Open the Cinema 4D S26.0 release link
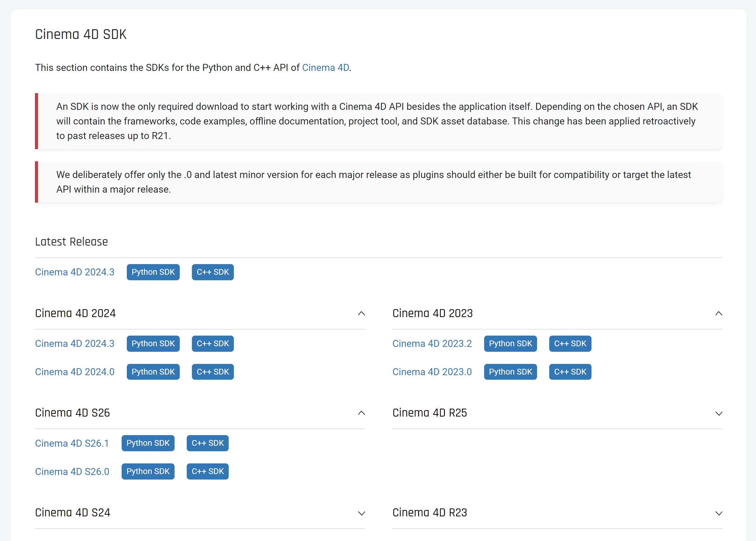Image resolution: width=756 pixels, height=541 pixels. coord(72,472)
